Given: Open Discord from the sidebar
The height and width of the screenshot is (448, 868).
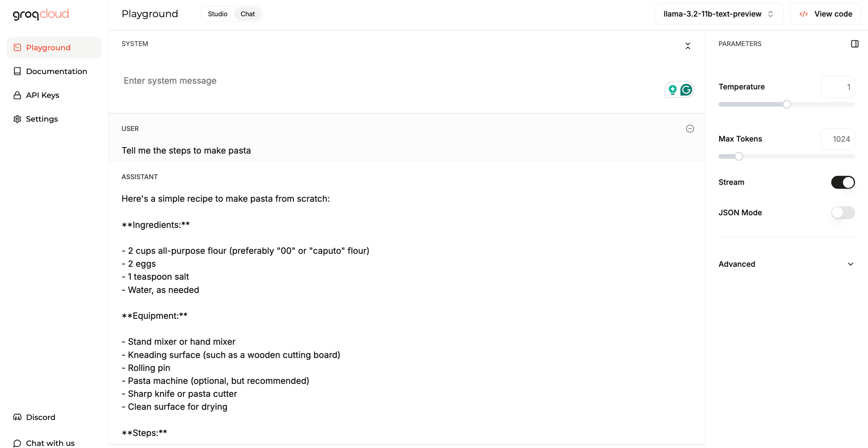Looking at the screenshot, I should coord(40,417).
